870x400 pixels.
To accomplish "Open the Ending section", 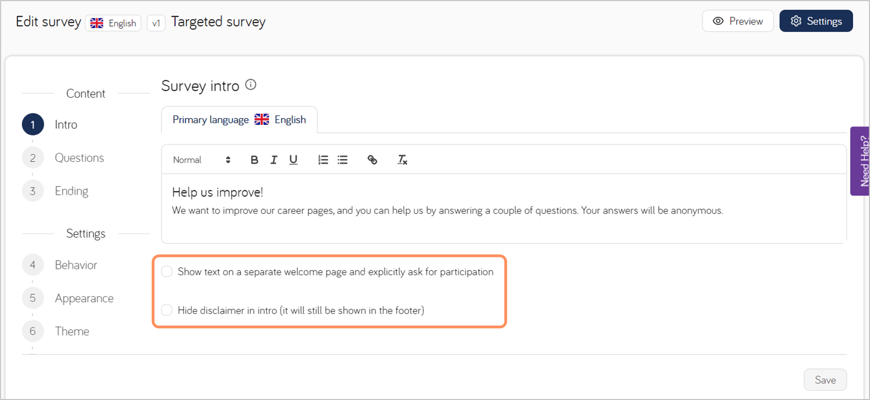I will [71, 191].
